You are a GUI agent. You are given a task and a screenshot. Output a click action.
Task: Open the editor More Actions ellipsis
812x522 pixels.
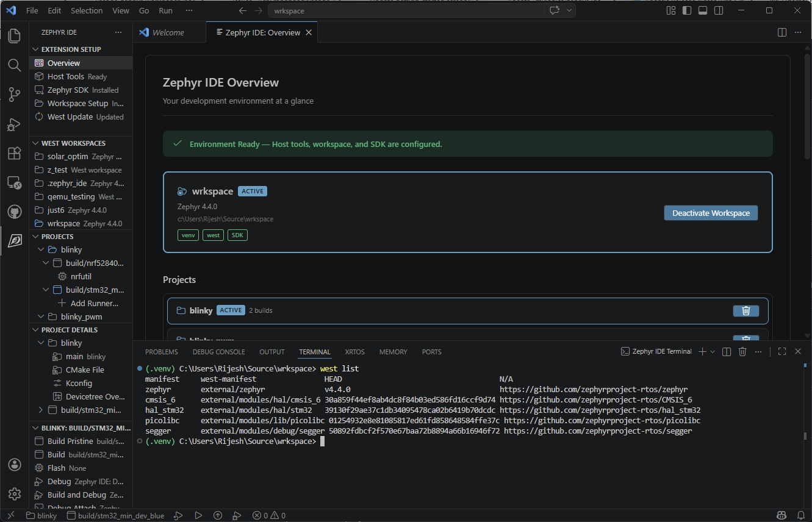coord(798,32)
